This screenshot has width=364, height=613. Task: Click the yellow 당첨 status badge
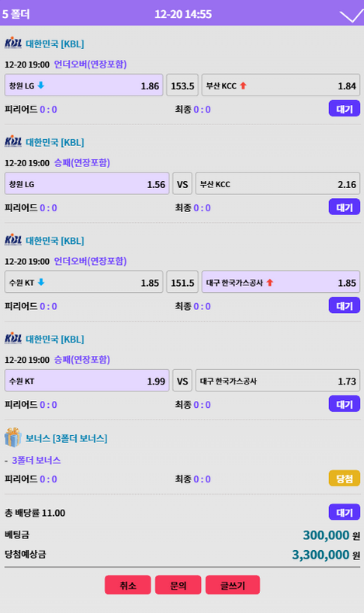coord(344,479)
